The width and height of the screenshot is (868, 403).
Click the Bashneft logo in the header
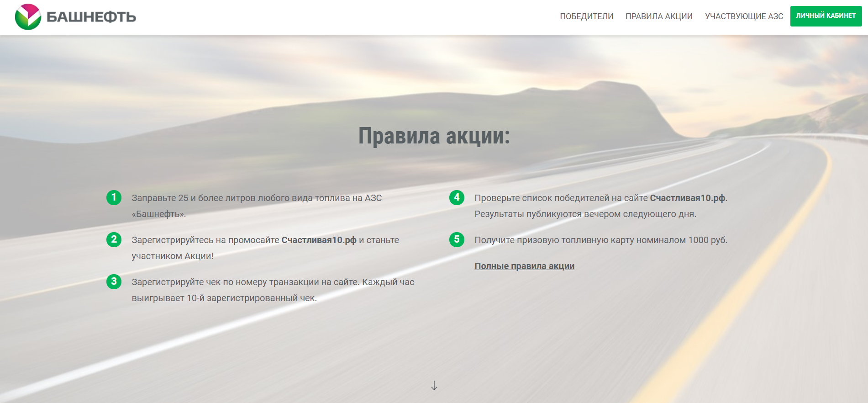[x=75, y=17]
